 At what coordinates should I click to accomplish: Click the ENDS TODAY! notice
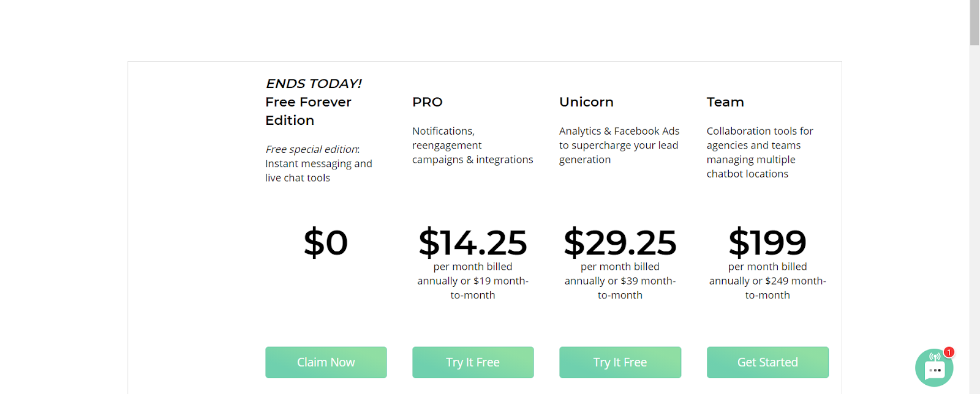(314, 83)
